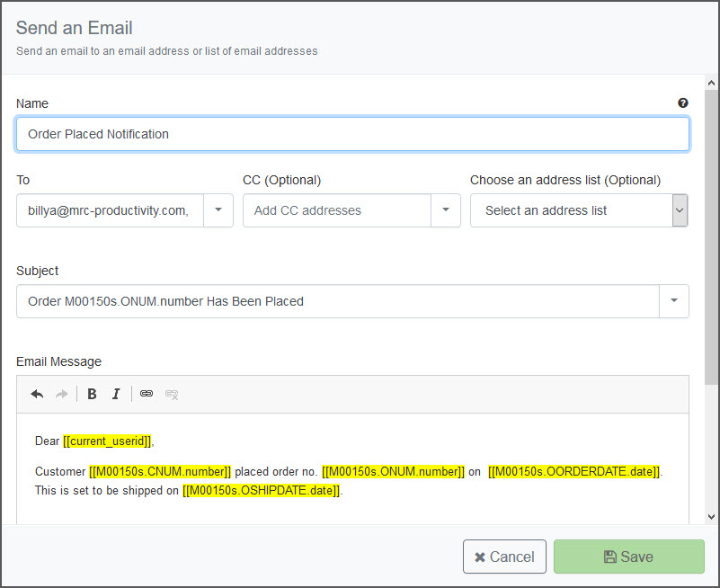Toggle italic formatting in email message
Viewport: 720px width, 588px height.
tap(116, 394)
